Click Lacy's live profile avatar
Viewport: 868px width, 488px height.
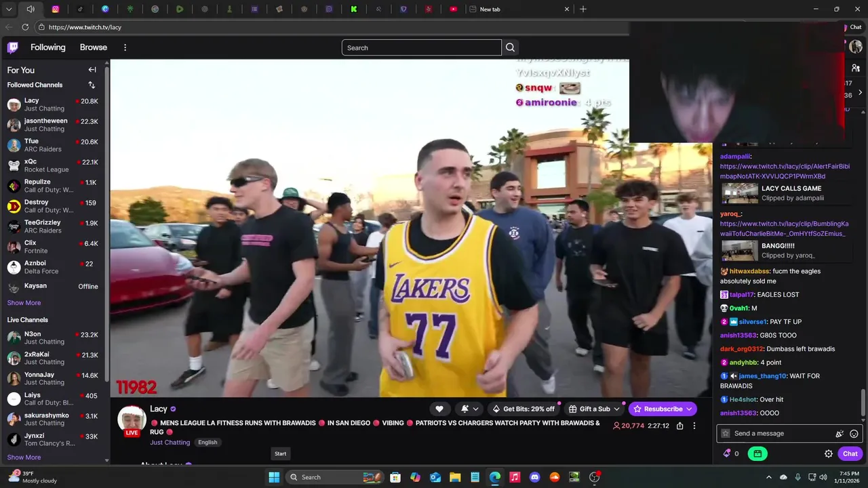[x=132, y=420]
